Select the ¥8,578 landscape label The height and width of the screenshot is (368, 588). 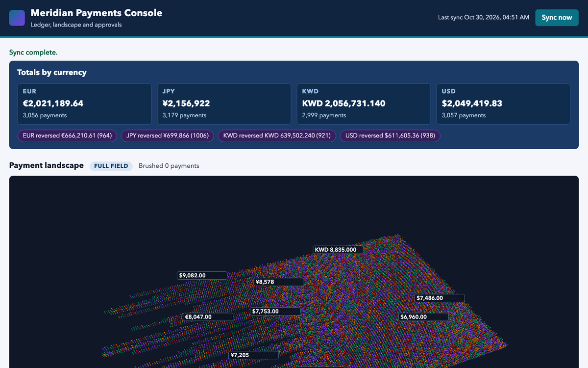pyautogui.click(x=279, y=282)
